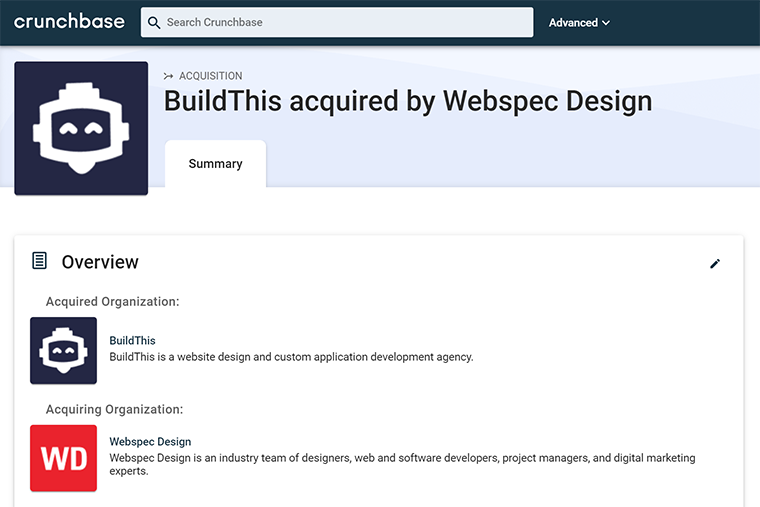
Task: Switch to the Summary tab
Action: point(215,164)
